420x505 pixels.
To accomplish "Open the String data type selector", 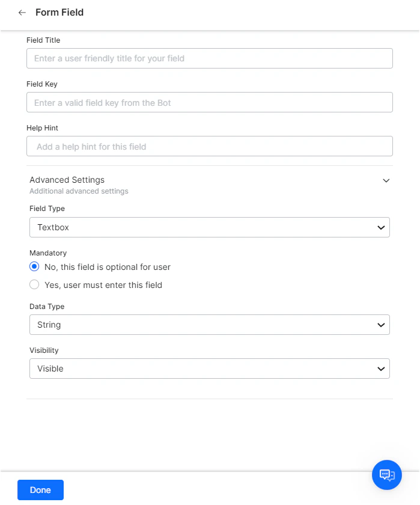I will click(x=209, y=325).
